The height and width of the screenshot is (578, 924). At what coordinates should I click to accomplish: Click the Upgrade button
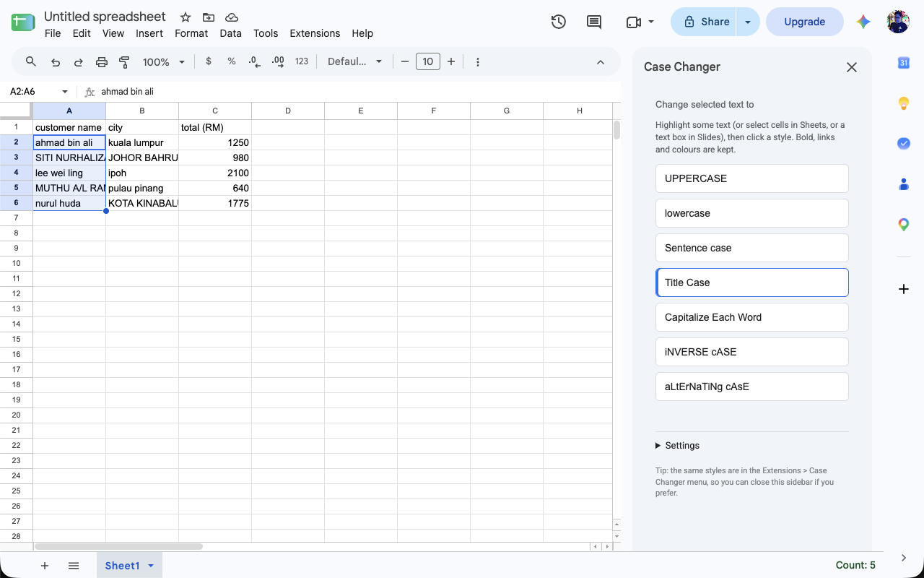(x=804, y=22)
